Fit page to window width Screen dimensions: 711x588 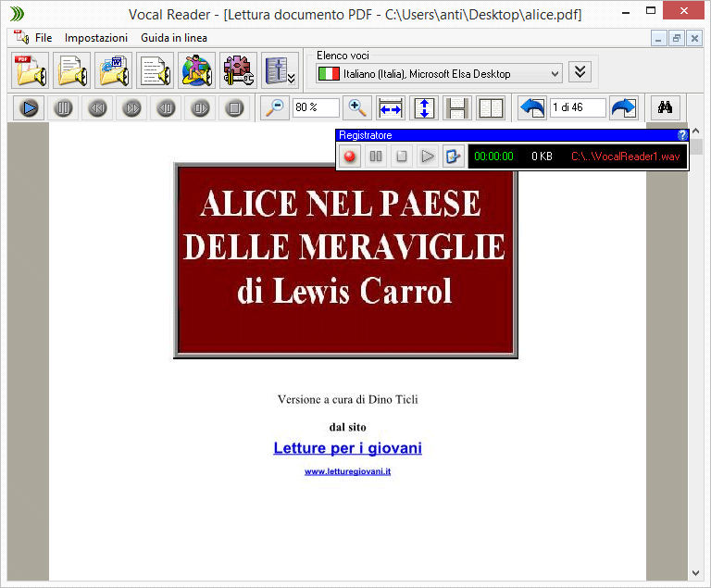click(391, 108)
